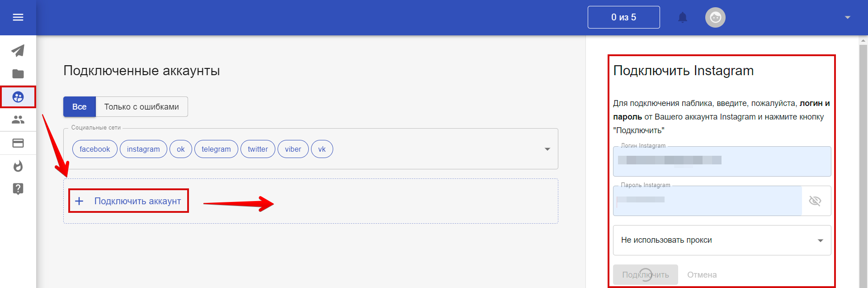Screen dimensions: 868x288
Task: Expand the top-right account dropdown arrow
Action: [848, 17]
